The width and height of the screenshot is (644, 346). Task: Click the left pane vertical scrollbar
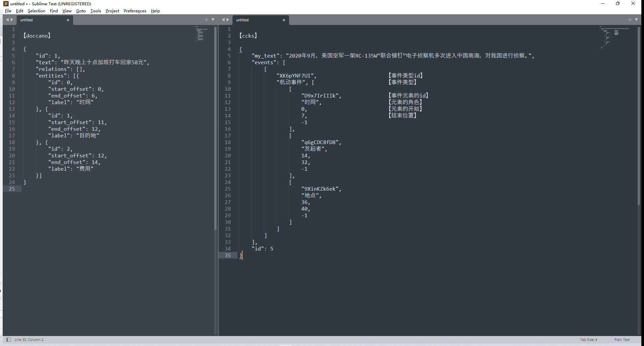click(216, 128)
